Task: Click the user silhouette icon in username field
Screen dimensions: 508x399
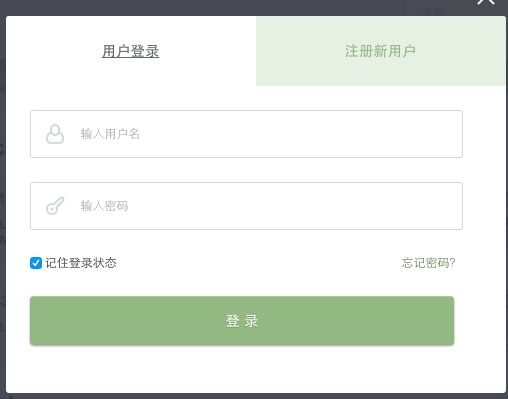Action: [x=55, y=134]
